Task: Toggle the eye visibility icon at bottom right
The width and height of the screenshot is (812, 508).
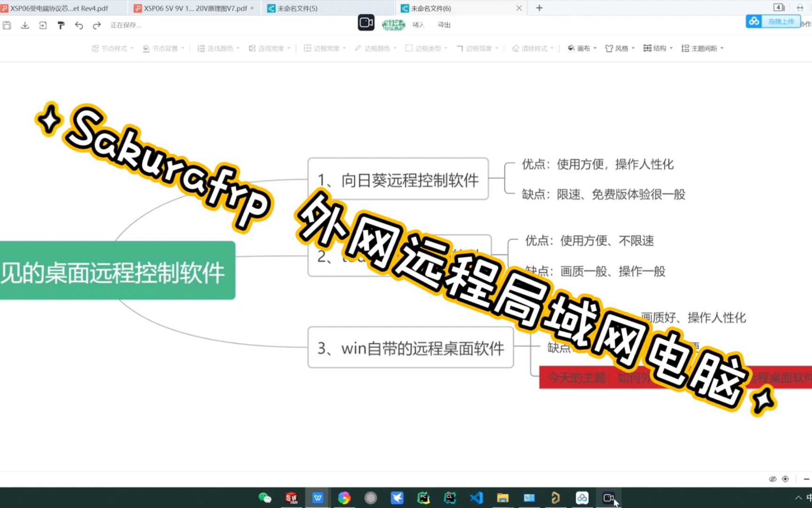Action: pos(773,479)
